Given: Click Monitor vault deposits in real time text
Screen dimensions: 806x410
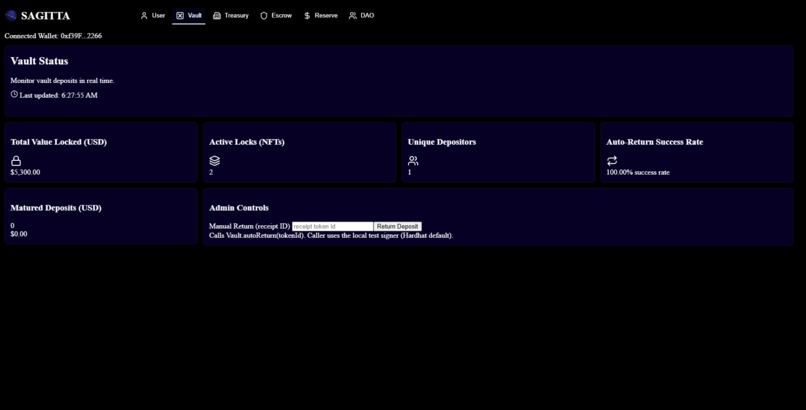Looking at the screenshot, I should point(62,81).
